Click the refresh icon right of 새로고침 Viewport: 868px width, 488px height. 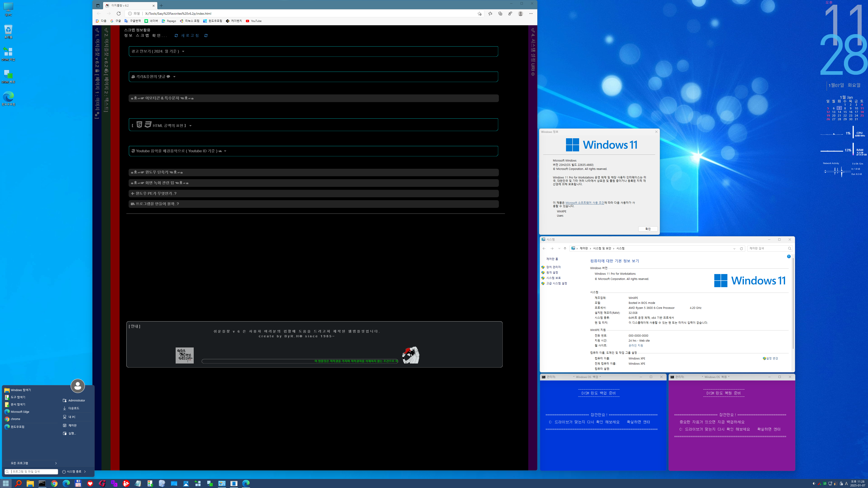(206, 35)
